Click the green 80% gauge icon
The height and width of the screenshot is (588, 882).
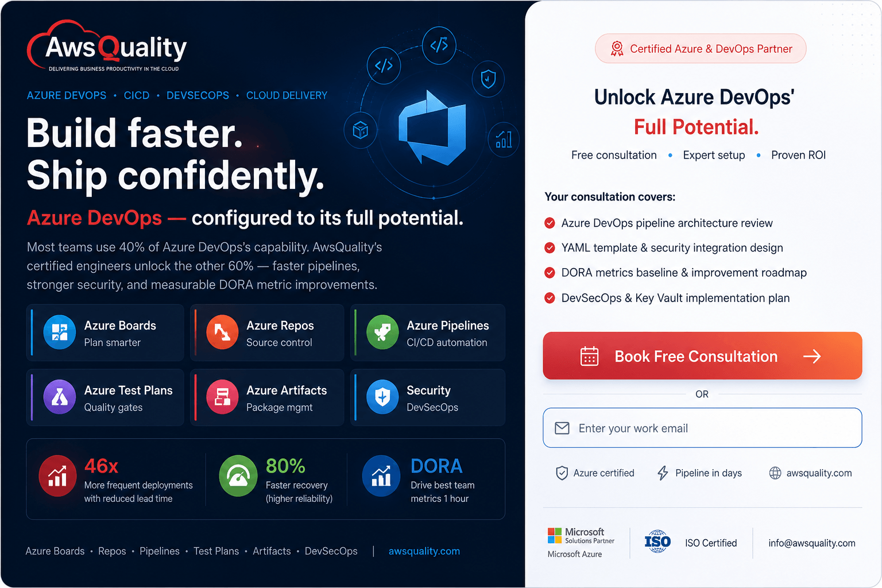point(238,476)
